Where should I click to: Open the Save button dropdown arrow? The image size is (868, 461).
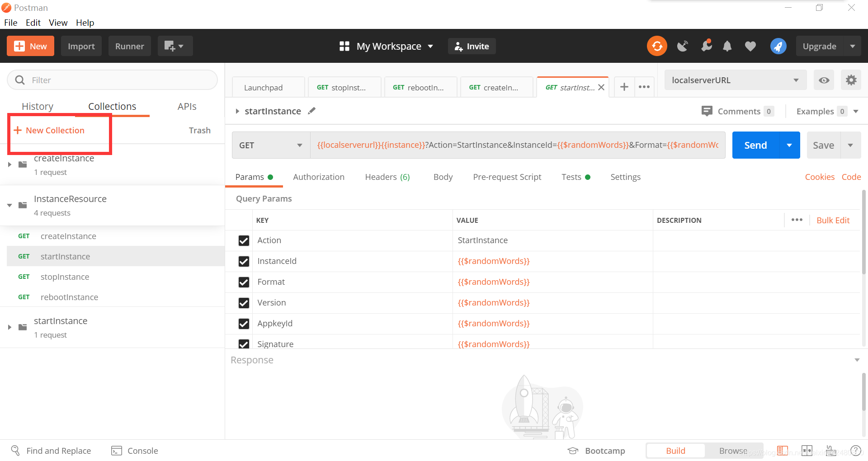(x=850, y=145)
